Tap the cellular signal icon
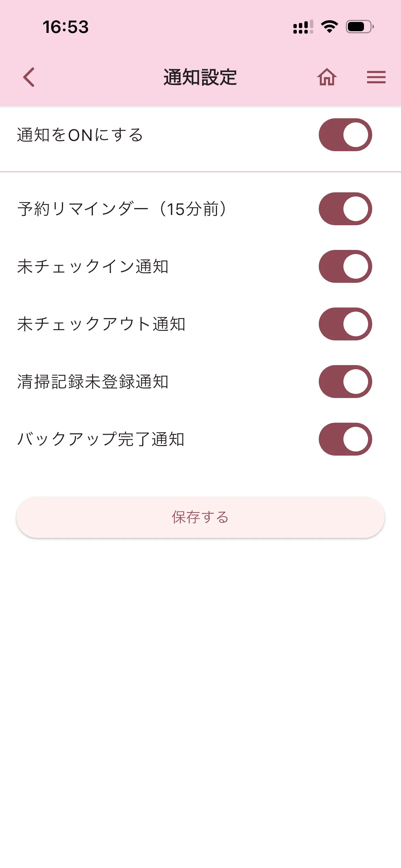 (303, 27)
